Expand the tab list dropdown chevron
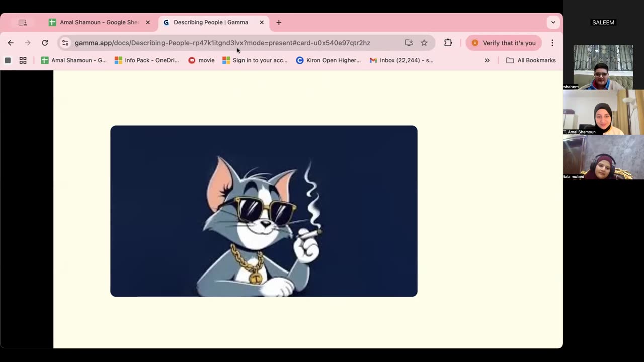 tap(553, 22)
